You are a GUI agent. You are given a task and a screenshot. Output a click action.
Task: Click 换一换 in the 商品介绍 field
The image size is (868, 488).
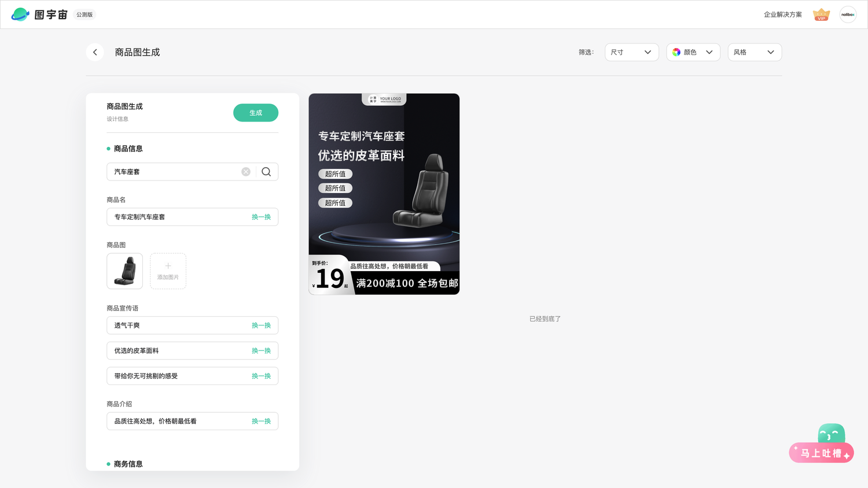click(x=261, y=422)
